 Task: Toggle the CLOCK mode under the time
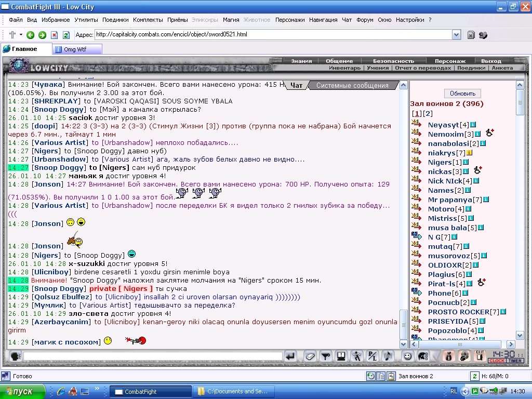coord(497,361)
